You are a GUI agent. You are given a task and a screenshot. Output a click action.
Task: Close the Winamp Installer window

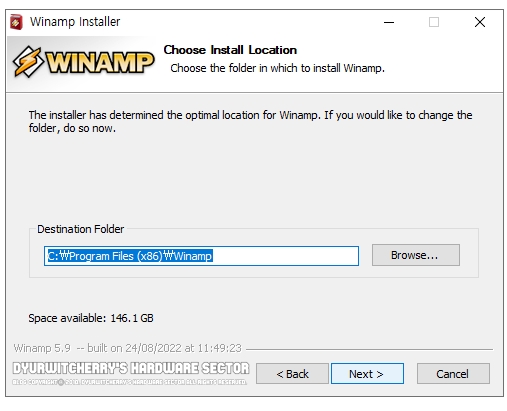point(480,22)
